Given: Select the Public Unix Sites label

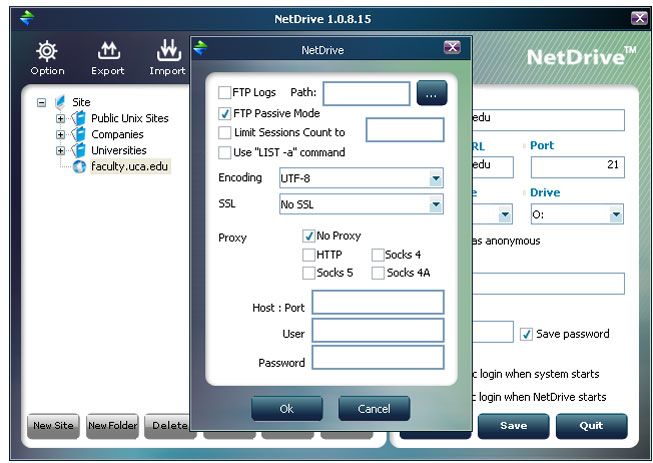Looking at the screenshot, I should tap(130, 118).
